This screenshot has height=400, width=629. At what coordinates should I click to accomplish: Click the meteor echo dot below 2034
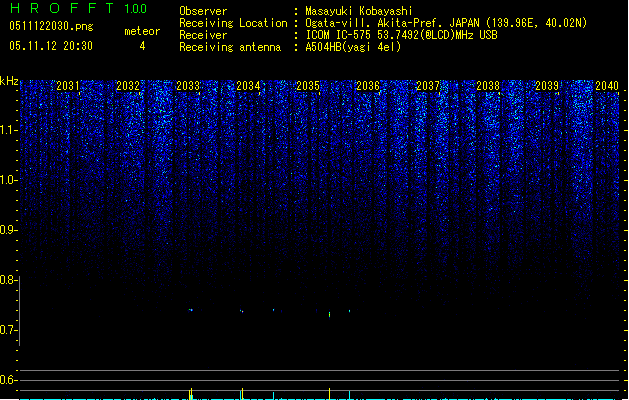241,311
